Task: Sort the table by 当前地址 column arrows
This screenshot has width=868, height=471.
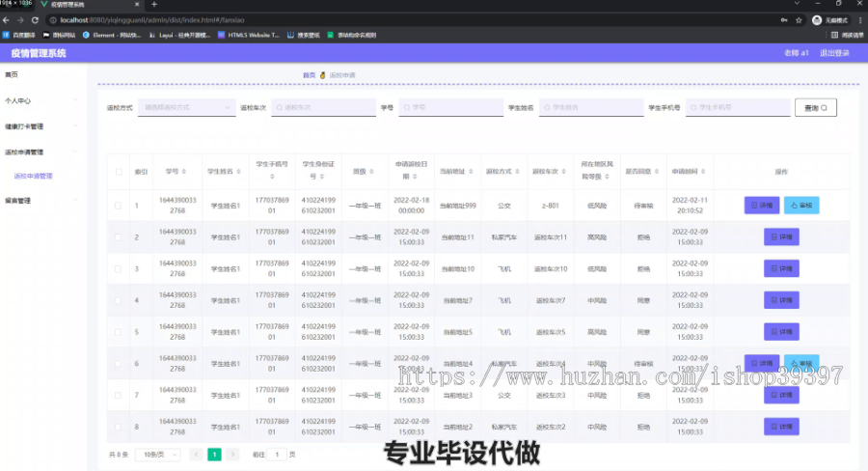Action: [x=471, y=172]
